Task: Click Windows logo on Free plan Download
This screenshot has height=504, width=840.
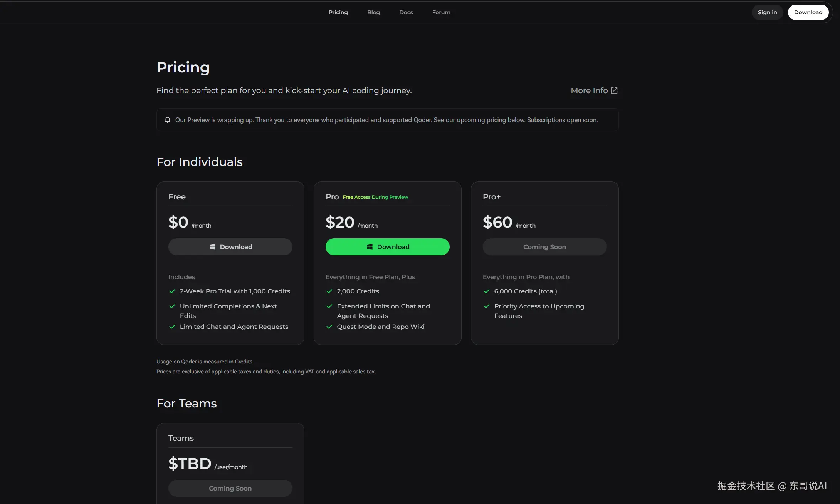Action: (212, 247)
